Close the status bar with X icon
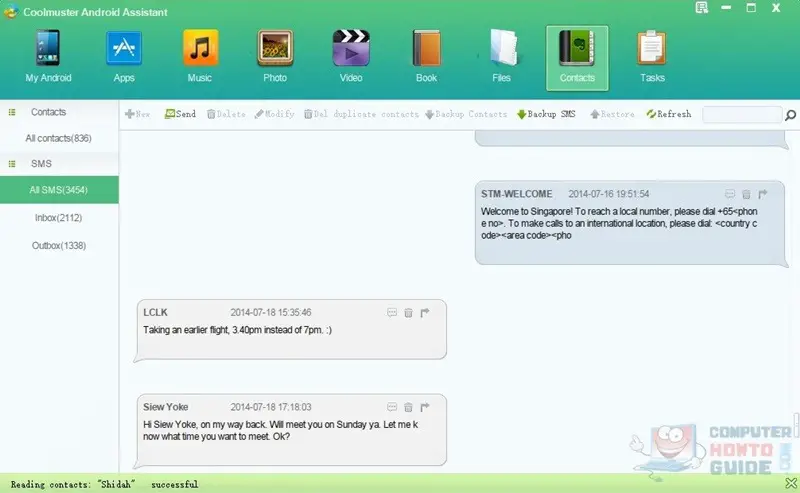Image resolution: width=800 pixels, height=493 pixels. tap(791, 483)
